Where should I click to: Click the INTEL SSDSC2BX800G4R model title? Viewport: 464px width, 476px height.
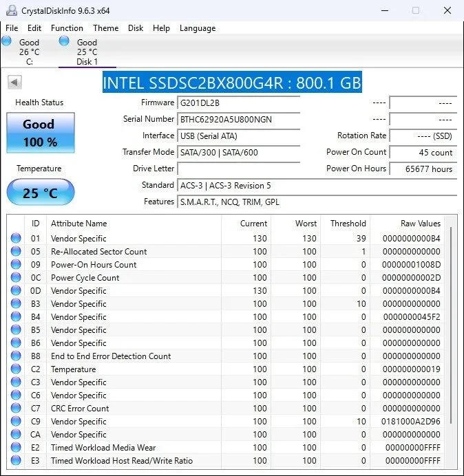pos(232,83)
